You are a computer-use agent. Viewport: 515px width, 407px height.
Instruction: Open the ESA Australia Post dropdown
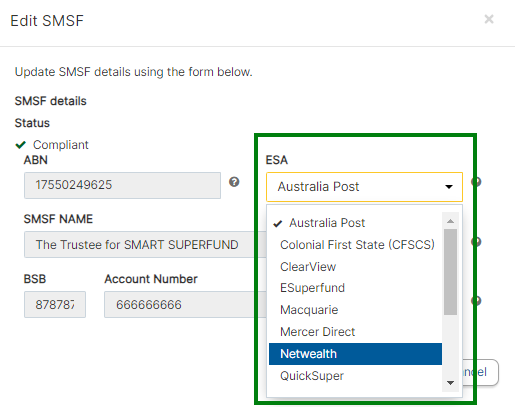pos(364,187)
